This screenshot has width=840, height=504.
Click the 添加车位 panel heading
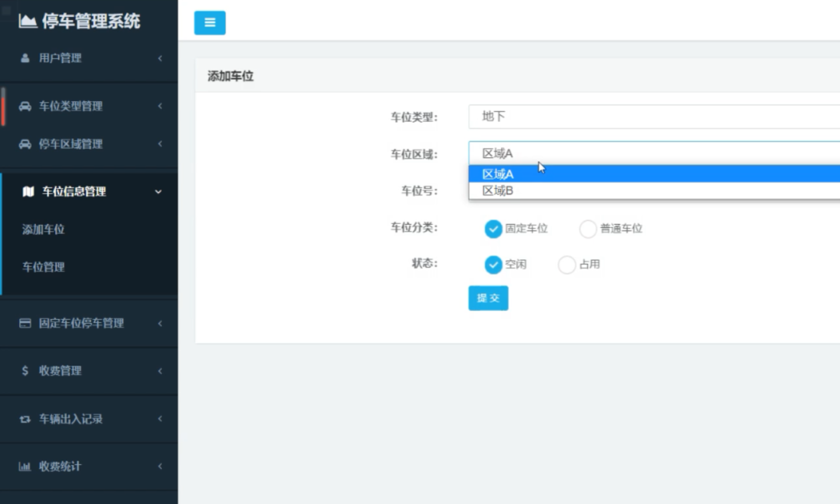230,76
